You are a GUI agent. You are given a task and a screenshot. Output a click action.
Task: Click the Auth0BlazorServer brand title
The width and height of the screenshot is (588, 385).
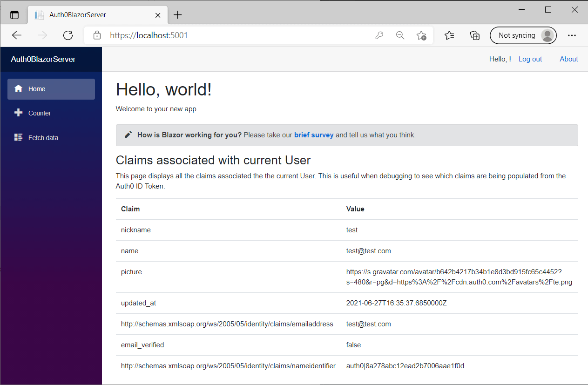coord(43,59)
